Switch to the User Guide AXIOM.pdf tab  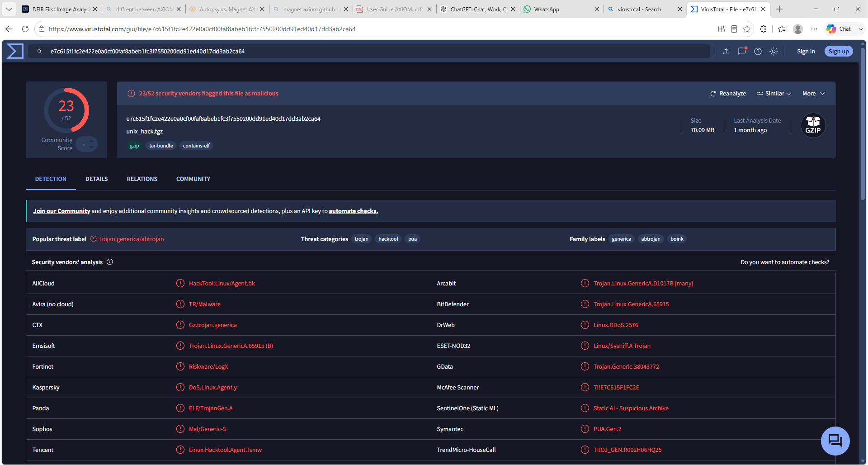[x=394, y=9]
